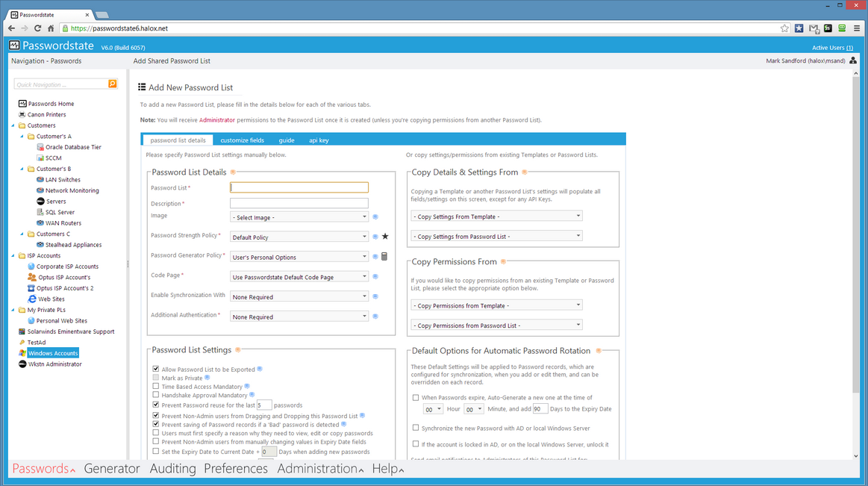Open the Administration menu
The width and height of the screenshot is (868, 486).
(320, 468)
